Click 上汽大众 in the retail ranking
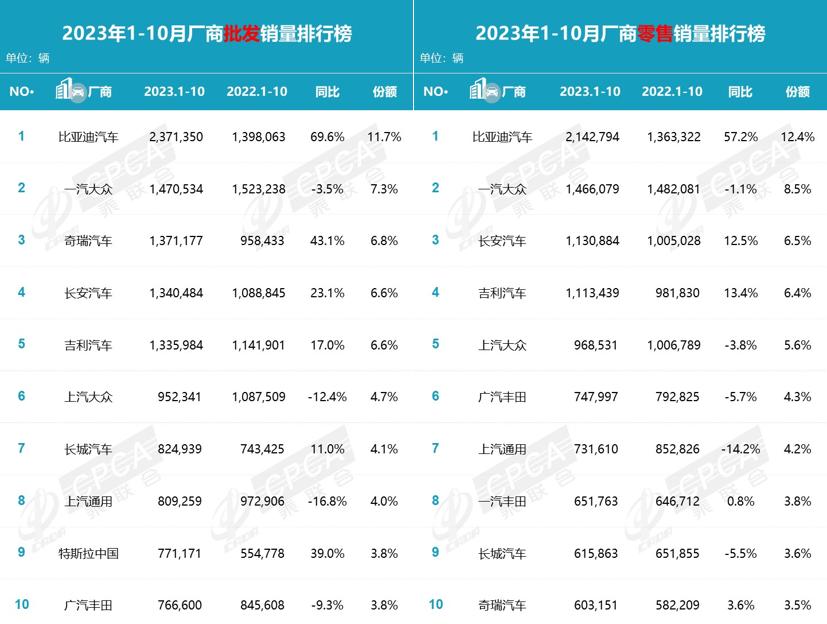Image resolution: width=827 pixels, height=624 pixels. [x=502, y=345]
